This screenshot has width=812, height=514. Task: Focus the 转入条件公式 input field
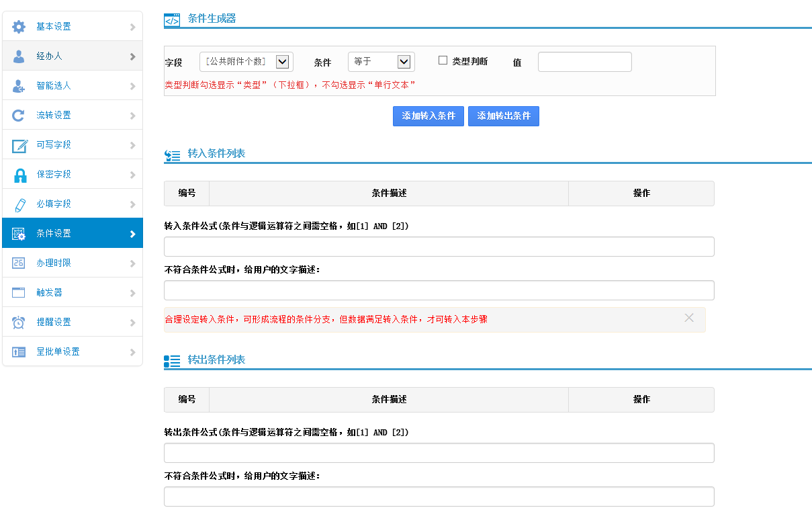[439, 247]
